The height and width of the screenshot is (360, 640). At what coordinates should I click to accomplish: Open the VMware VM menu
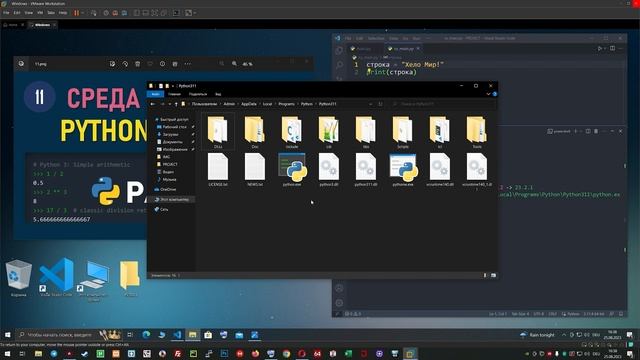[x=40, y=13]
